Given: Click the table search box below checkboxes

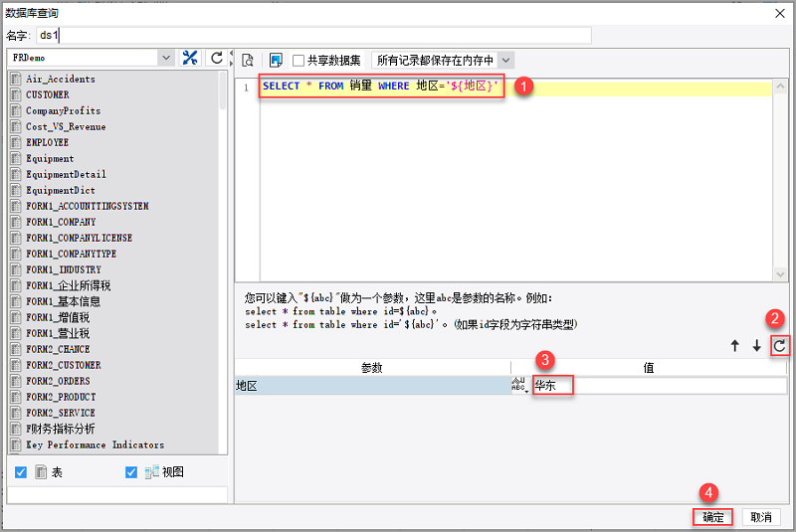Looking at the screenshot, I should 117,494.
